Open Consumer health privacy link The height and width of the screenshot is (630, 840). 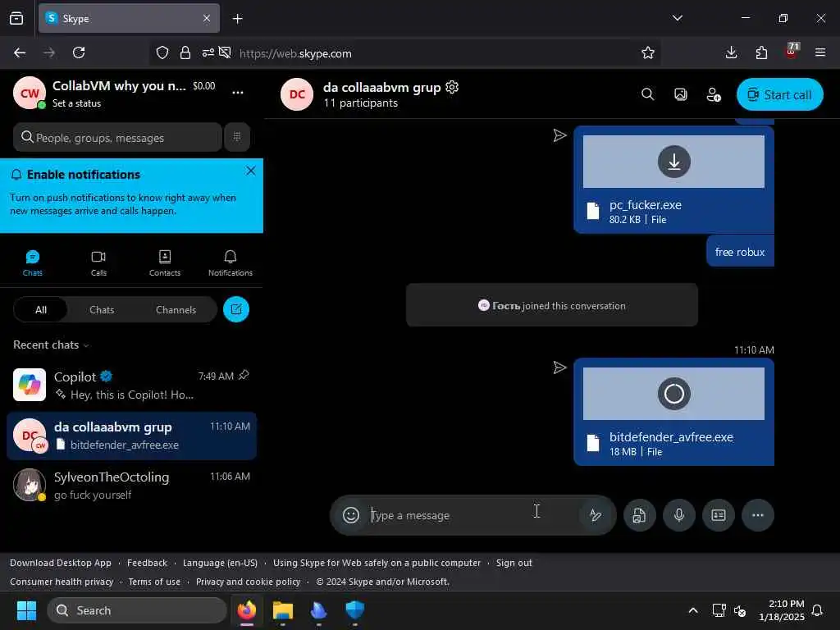pyautogui.click(x=62, y=582)
